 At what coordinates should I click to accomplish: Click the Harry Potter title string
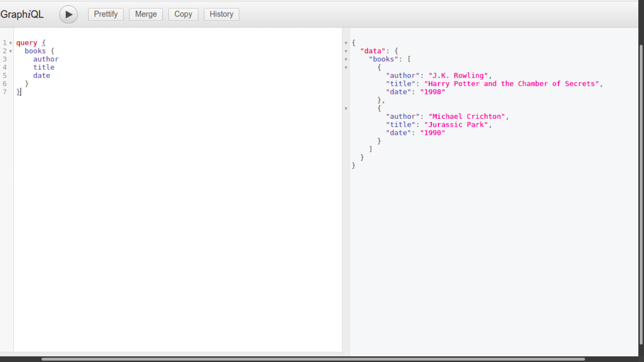[512, 83]
